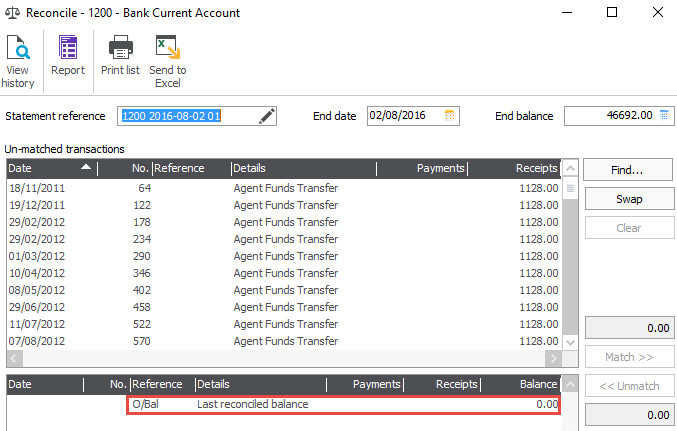Click the Print list printer icon
677x431 pixels.
120,47
